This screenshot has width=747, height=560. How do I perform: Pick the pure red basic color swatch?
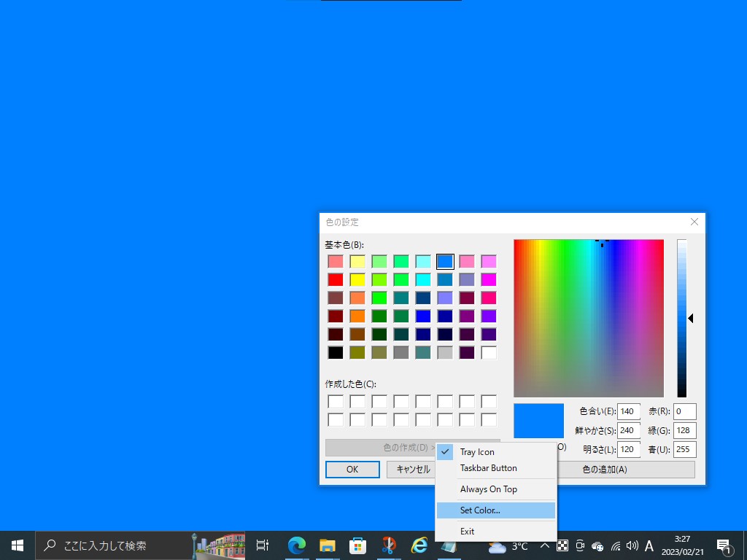point(336,279)
